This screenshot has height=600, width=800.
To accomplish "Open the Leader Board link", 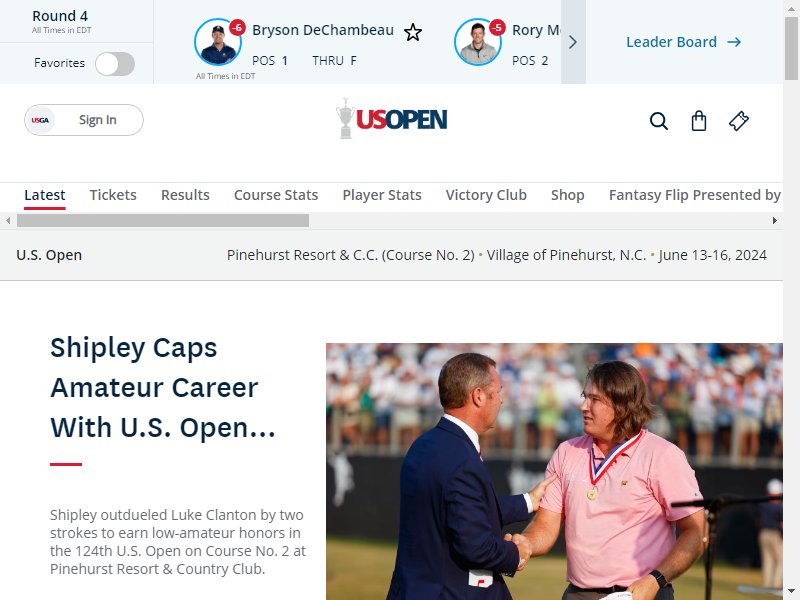I will [x=684, y=42].
